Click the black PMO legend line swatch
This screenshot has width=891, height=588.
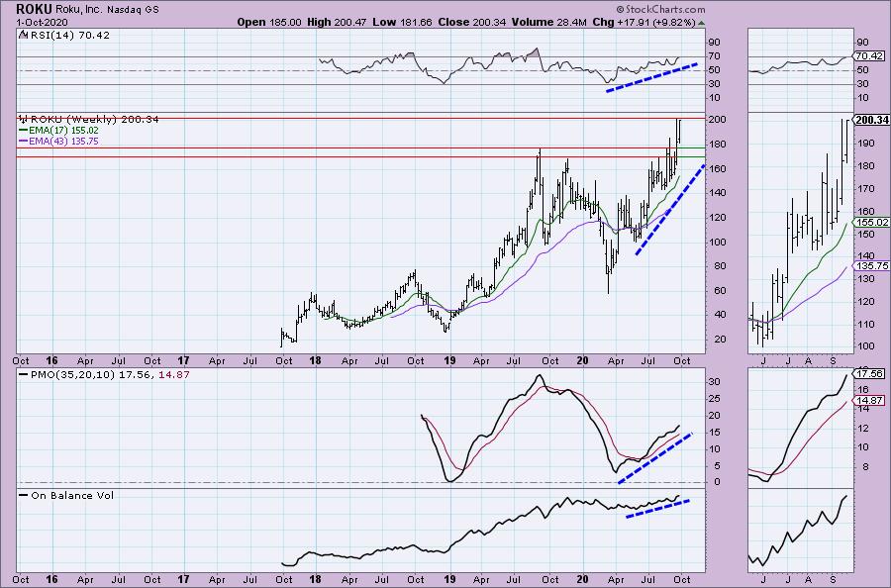point(24,375)
